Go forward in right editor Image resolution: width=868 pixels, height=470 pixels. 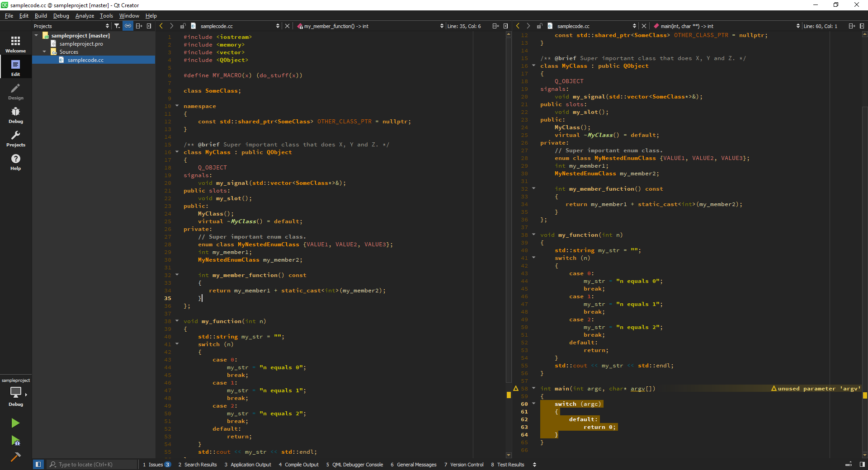coord(528,26)
